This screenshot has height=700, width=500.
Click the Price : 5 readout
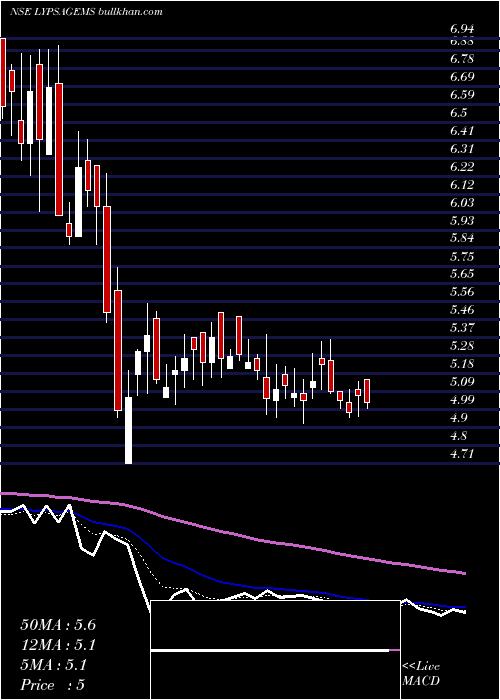tap(53, 685)
